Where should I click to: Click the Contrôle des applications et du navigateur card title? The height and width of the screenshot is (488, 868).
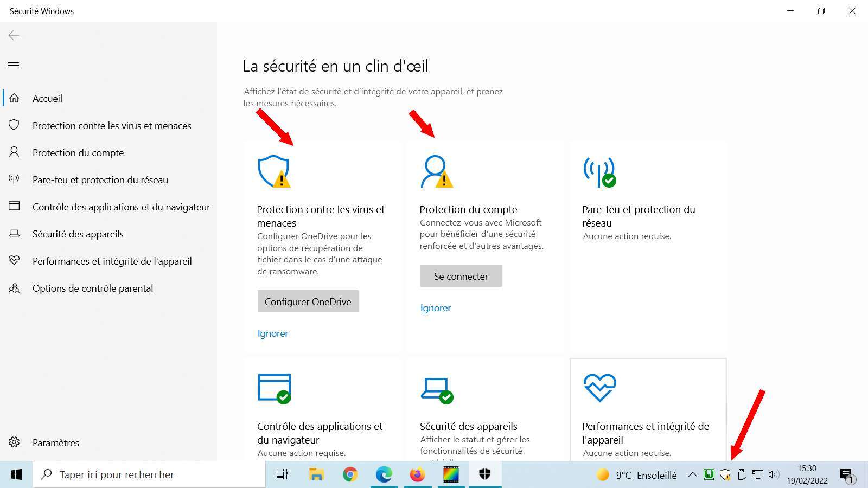pos(320,433)
